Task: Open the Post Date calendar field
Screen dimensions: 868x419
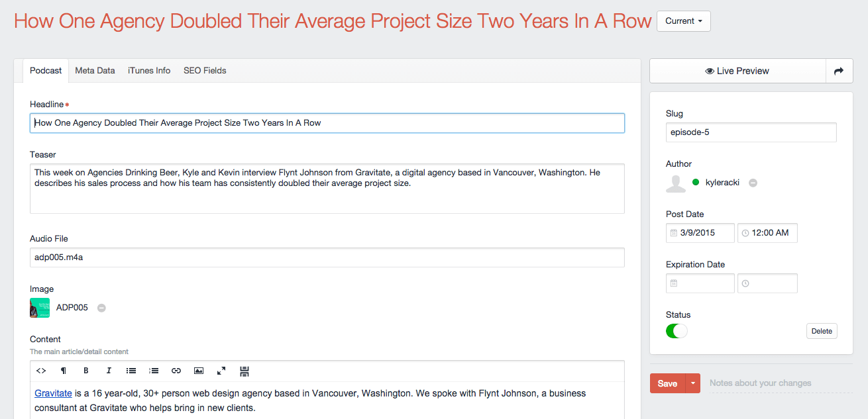Action: tap(700, 233)
